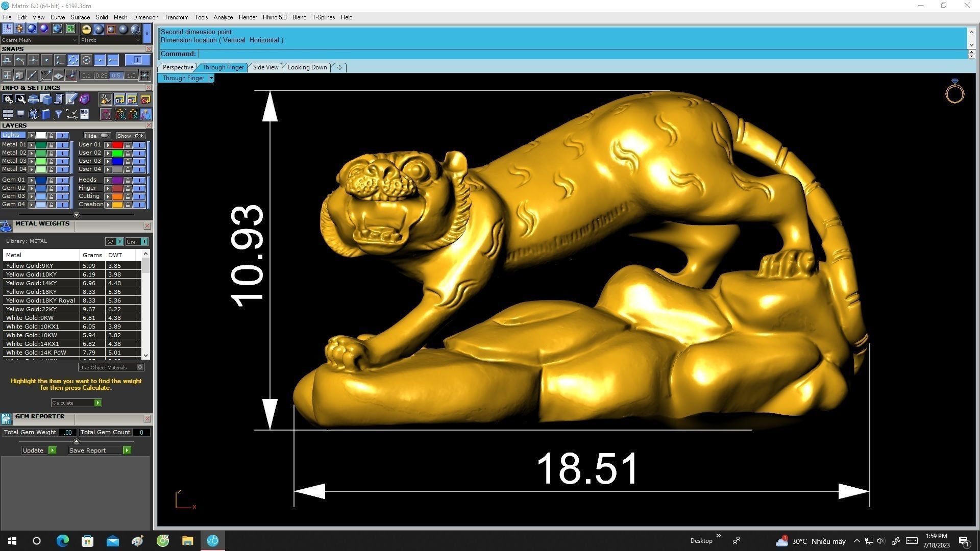The image size is (980, 551).
Task: Open the Dimension menu
Action: click(x=145, y=17)
